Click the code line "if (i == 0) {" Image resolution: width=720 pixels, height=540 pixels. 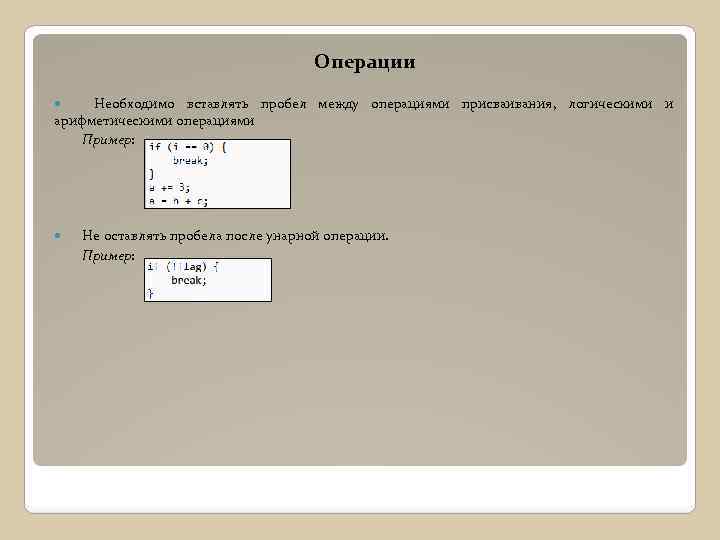[188, 147]
